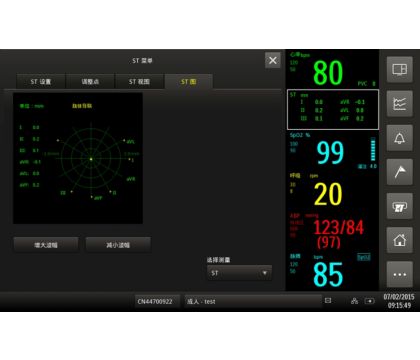Expand the 选择测量 ST dropdown

(239, 273)
